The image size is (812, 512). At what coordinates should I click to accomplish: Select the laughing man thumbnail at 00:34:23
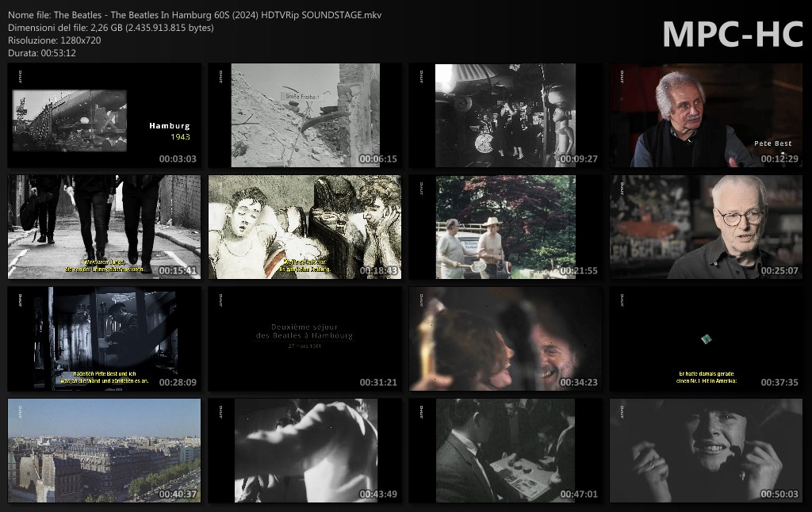[505, 339]
